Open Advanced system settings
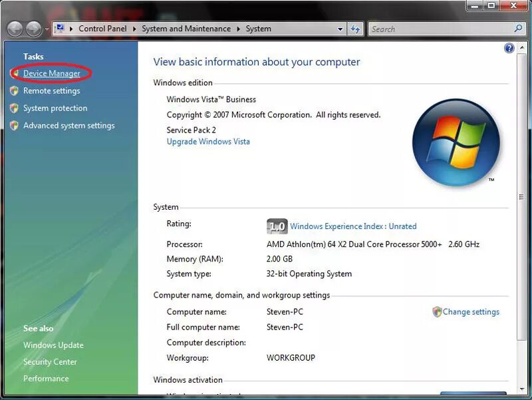Image resolution: width=532 pixels, height=400 pixels. pos(69,125)
